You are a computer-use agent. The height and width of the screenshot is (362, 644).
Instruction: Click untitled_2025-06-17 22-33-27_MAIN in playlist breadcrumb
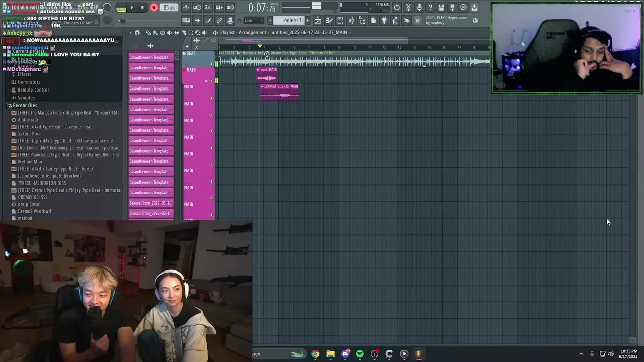(x=309, y=32)
